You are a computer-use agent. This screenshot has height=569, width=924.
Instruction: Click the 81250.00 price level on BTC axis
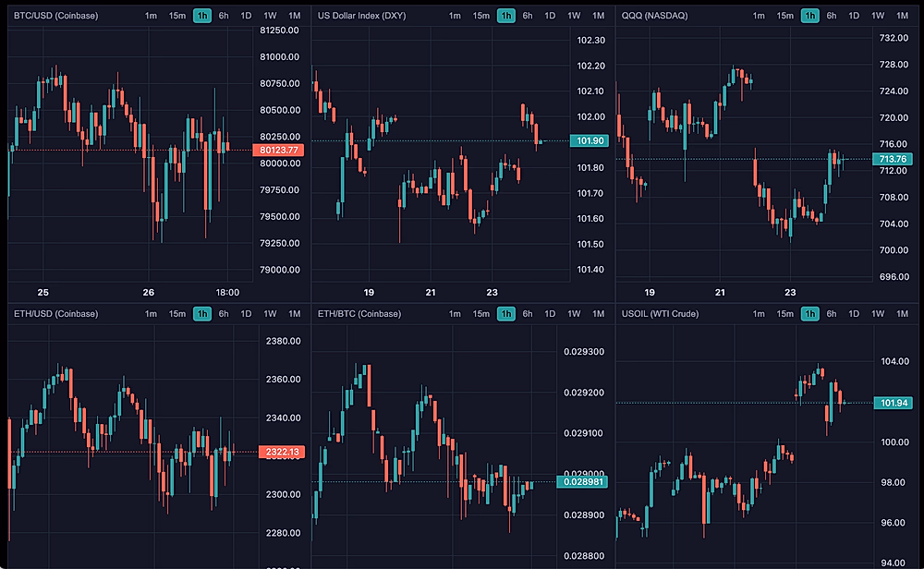tap(279, 30)
